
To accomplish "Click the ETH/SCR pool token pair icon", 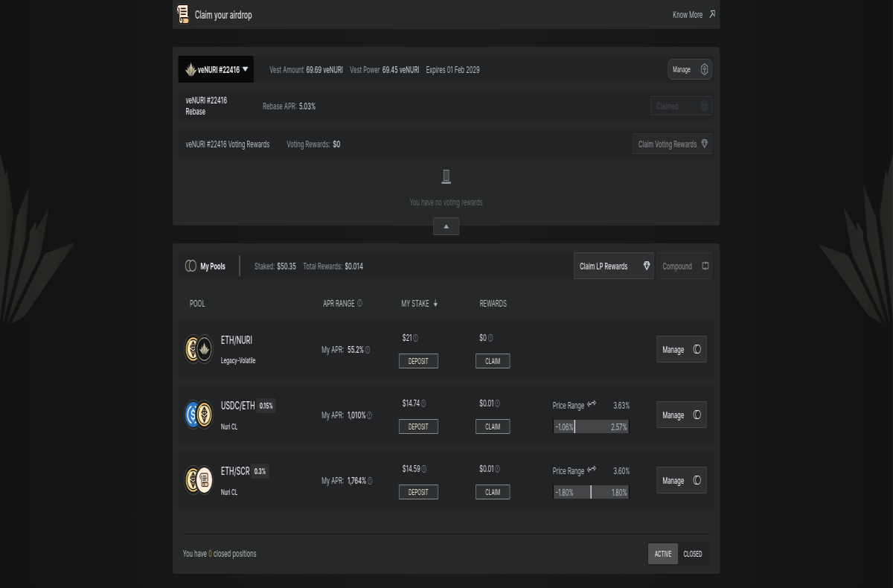I will coord(199,480).
